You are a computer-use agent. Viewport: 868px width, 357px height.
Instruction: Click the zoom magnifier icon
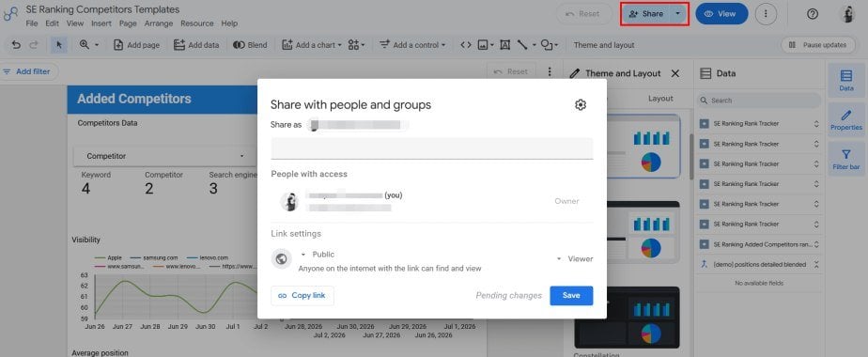(85, 45)
